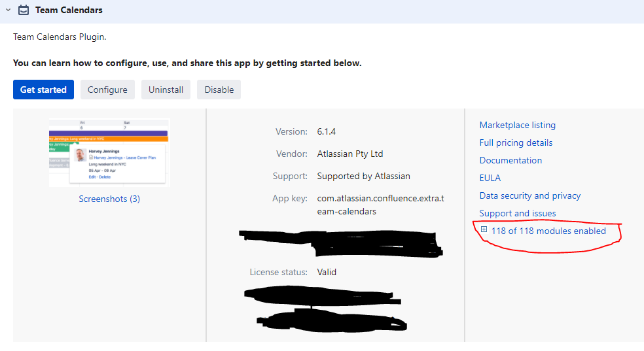
Task: Select vendor text Atlassian Pty Ltd
Action: pos(350,154)
